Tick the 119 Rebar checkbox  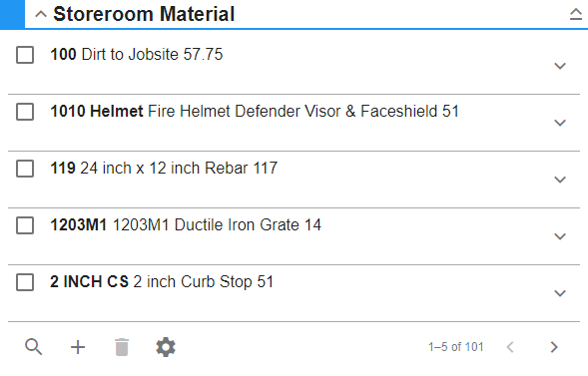(25, 169)
